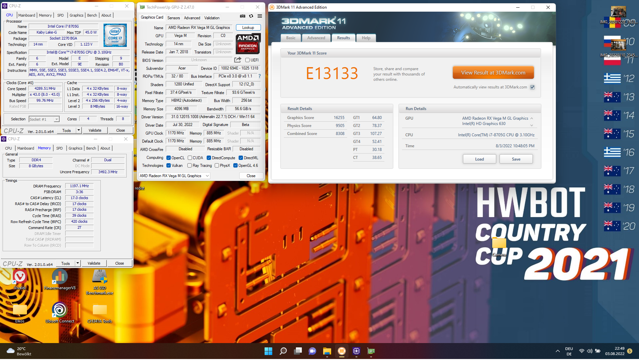Screen dimensions: 639x364
Task: Toggle the Vulkan checkbox
Action: coord(168,166)
